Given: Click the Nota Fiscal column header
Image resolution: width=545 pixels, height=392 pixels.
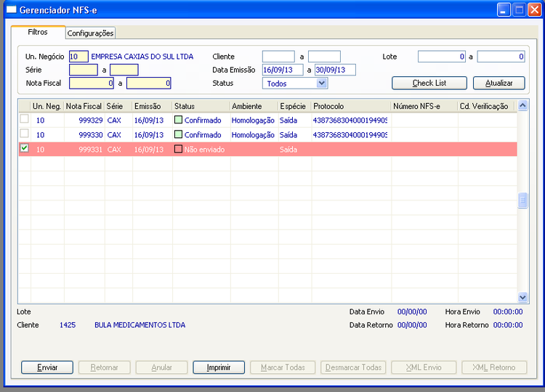Looking at the screenshot, I should click(x=84, y=106).
